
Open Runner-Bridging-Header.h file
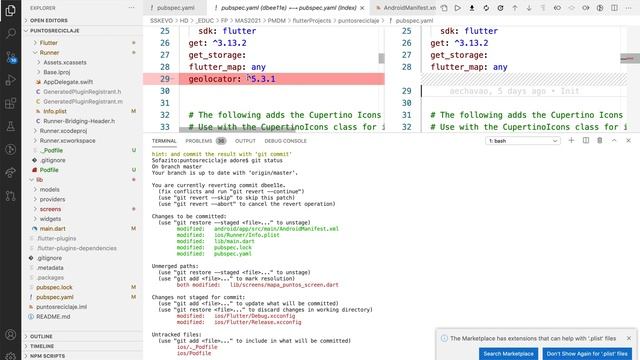point(79,121)
